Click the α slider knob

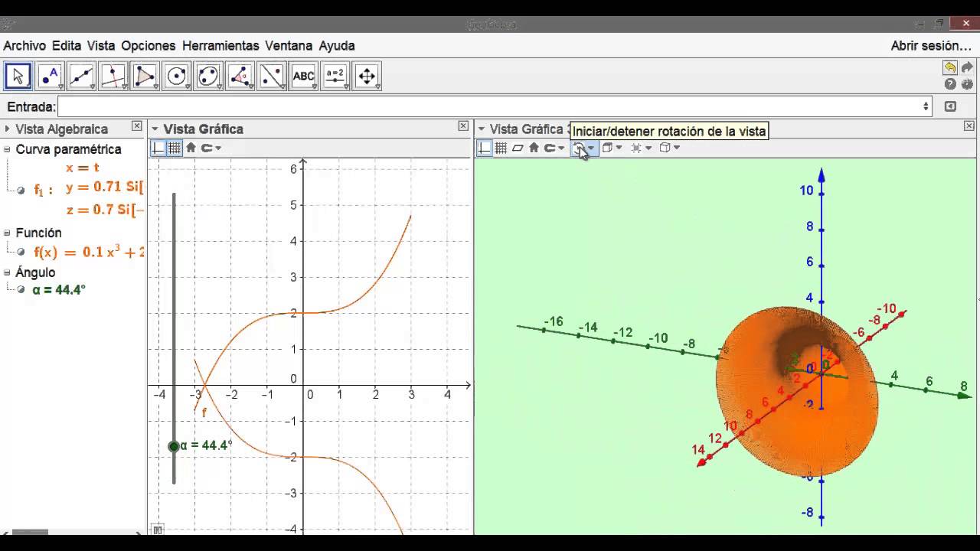174,446
